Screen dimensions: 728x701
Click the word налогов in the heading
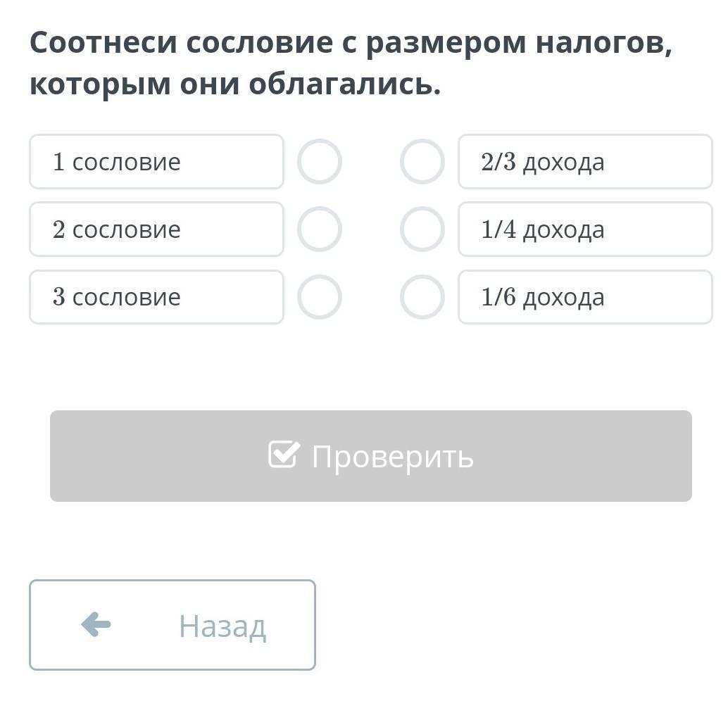[x=603, y=44]
